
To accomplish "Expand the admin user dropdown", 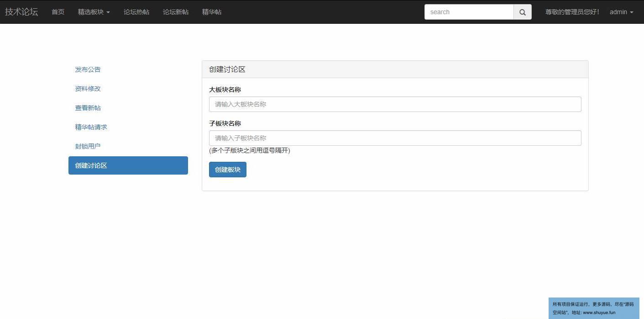I will coord(622,12).
